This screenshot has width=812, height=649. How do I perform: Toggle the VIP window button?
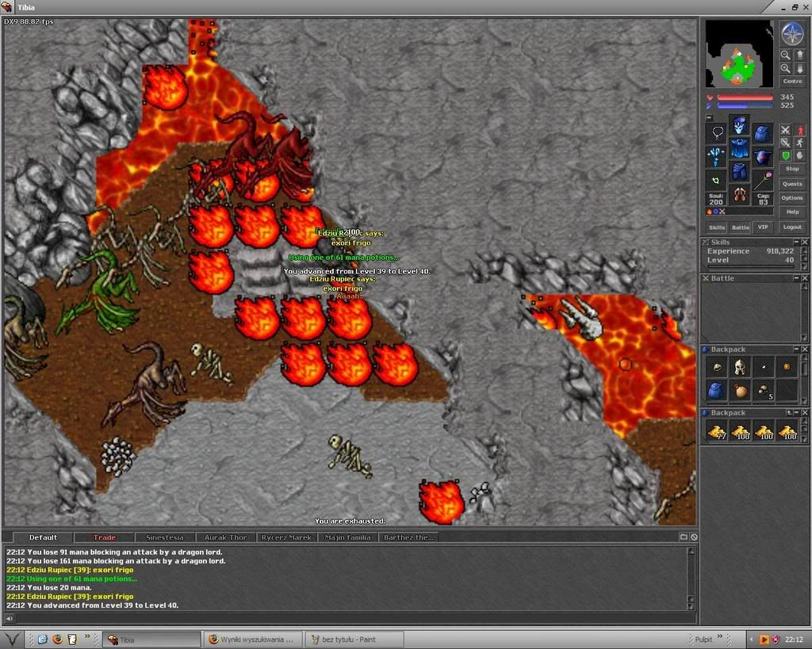763,227
